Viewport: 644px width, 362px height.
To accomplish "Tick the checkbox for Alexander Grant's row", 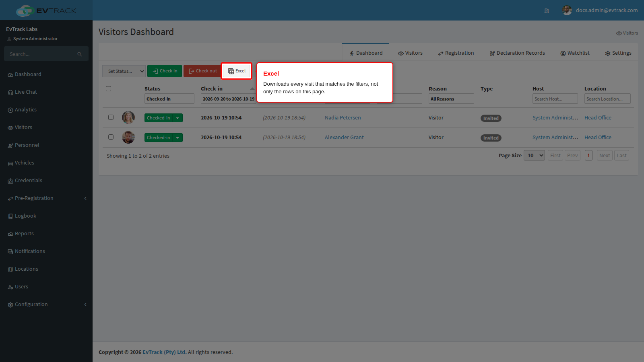I will 111,137.
